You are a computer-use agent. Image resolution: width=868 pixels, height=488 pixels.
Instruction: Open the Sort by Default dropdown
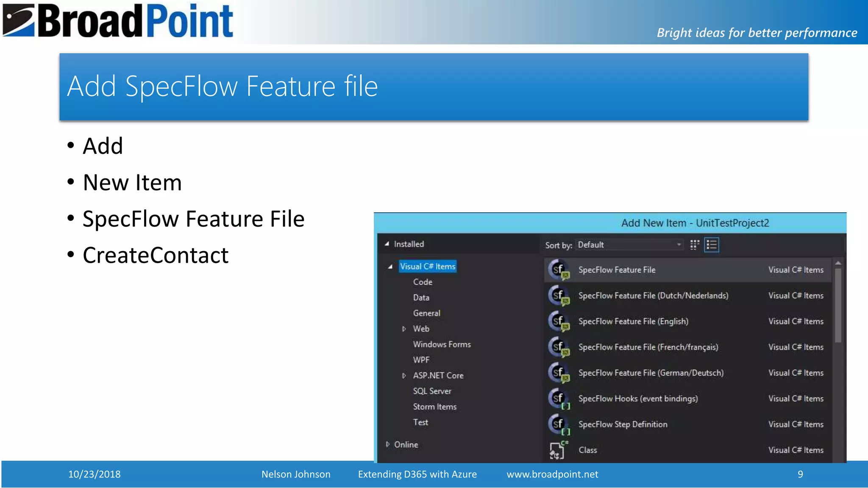tap(629, 245)
